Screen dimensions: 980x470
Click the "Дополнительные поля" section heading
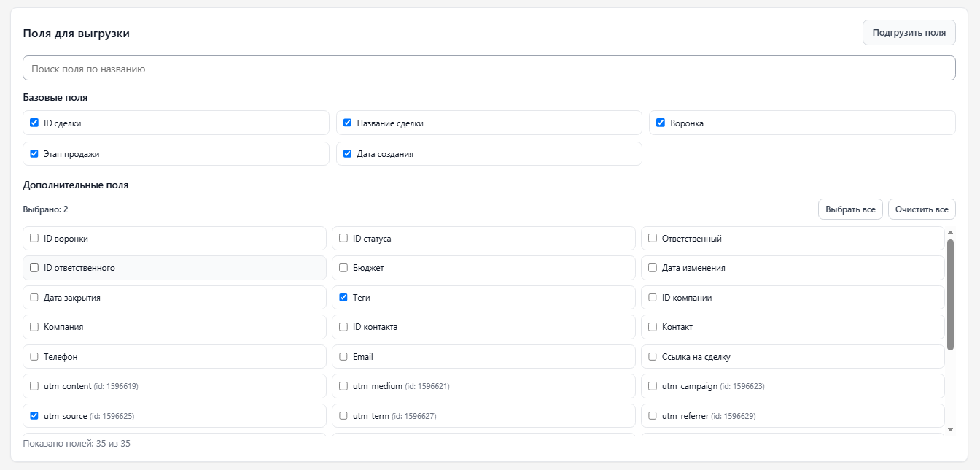[76, 185]
